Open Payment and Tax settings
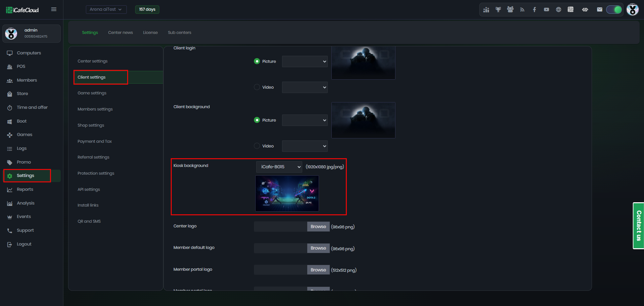The height and width of the screenshot is (306, 644). pyautogui.click(x=95, y=141)
